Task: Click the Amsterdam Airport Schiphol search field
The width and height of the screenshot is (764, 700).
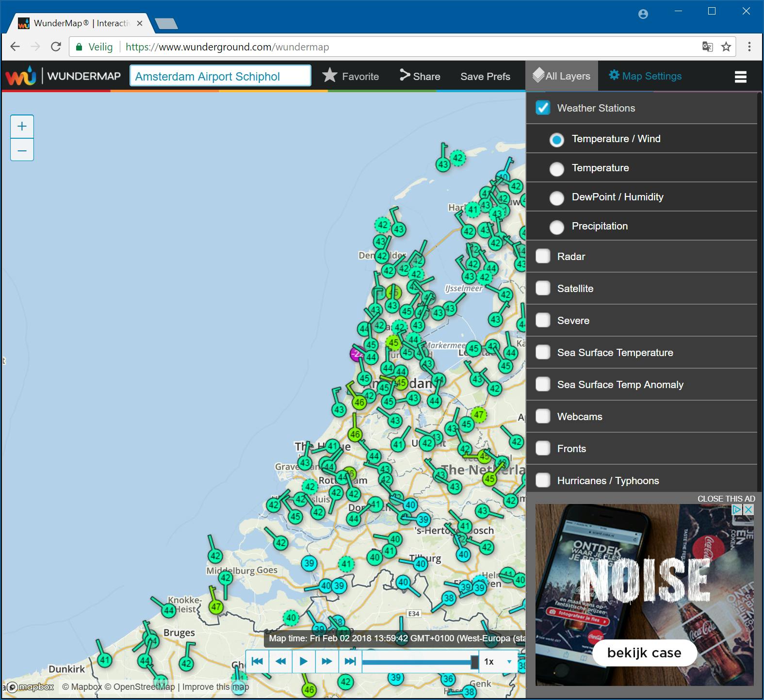Action: pyautogui.click(x=220, y=76)
